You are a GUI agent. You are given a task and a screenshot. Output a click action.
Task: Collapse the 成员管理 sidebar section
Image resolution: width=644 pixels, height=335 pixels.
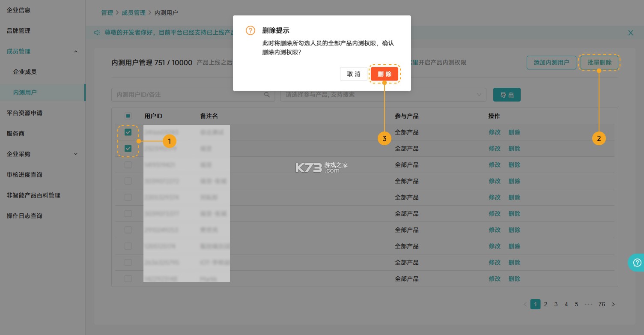click(x=76, y=51)
